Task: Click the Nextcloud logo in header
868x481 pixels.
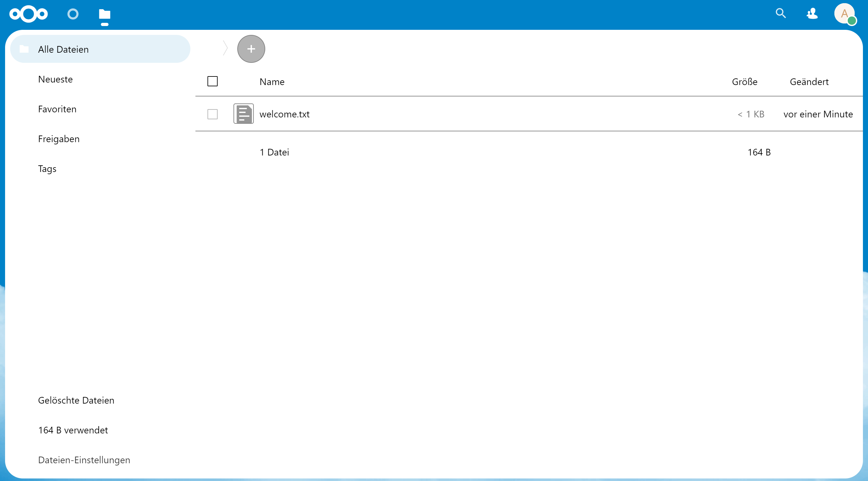Action: pyautogui.click(x=29, y=14)
